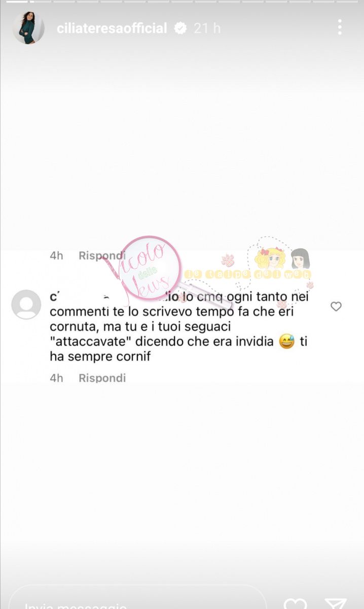Tap the ciliateresaofficial profile picture
The width and height of the screenshot is (364, 609).
pos(28,28)
